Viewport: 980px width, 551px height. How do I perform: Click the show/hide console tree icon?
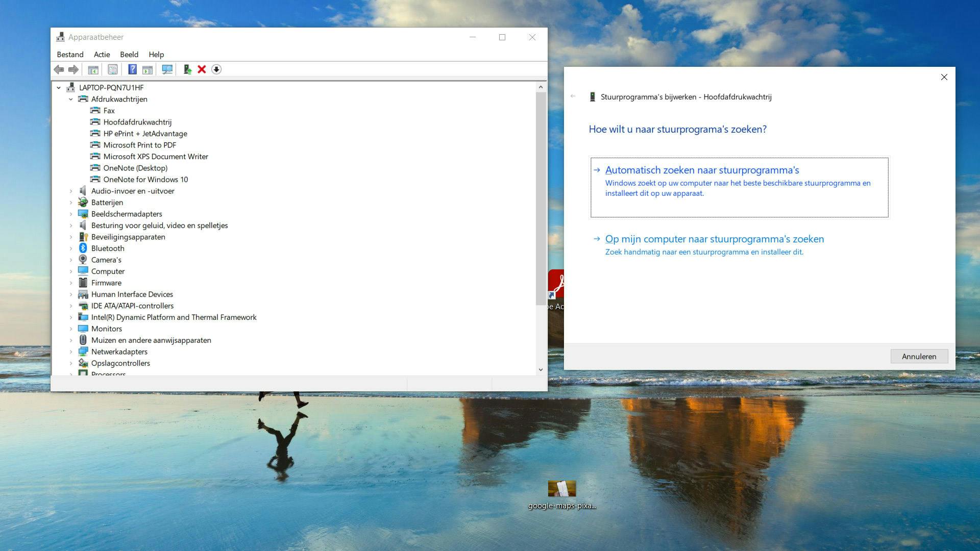coord(93,69)
